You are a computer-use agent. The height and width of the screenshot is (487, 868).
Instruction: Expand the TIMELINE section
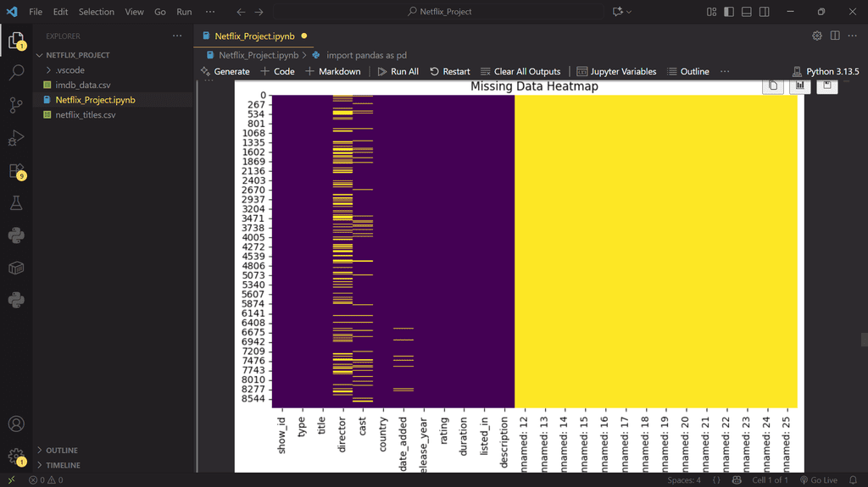coord(63,465)
